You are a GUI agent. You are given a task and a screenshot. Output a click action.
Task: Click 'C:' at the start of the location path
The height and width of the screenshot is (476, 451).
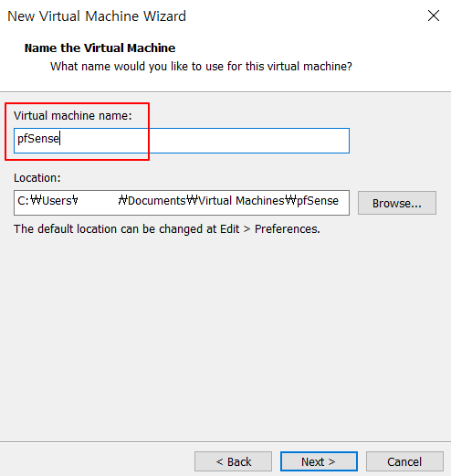click(x=23, y=201)
